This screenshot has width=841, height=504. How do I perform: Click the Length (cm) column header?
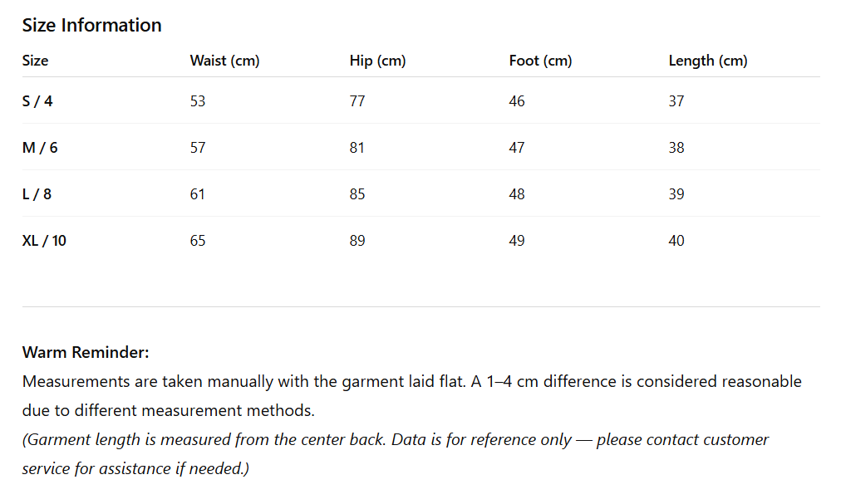(707, 61)
